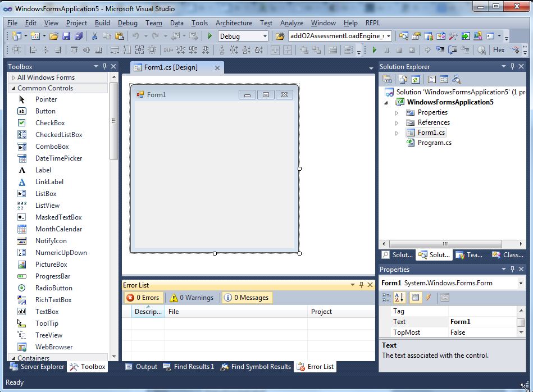Open the Debug configuration dropdown
The height and width of the screenshot is (392, 533).
265,36
